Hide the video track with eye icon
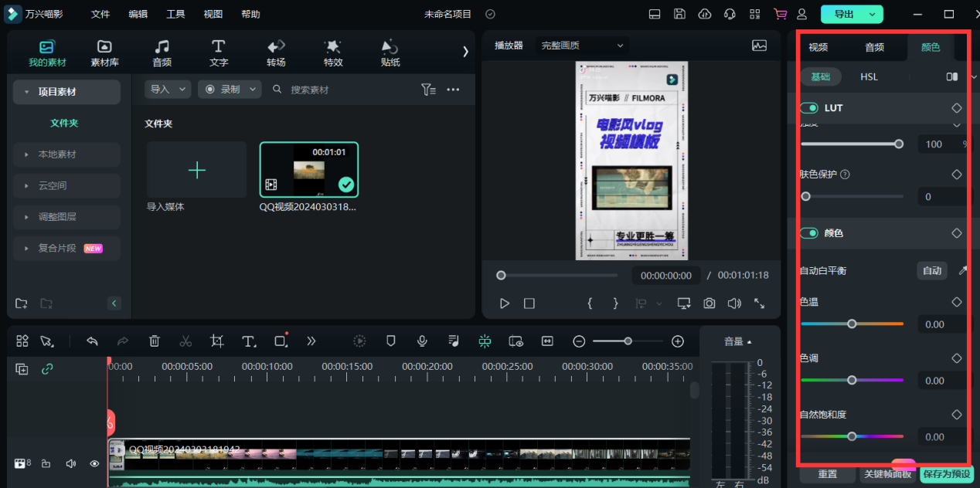The height and width of the screenshot is (488, 980). point(94,463)
